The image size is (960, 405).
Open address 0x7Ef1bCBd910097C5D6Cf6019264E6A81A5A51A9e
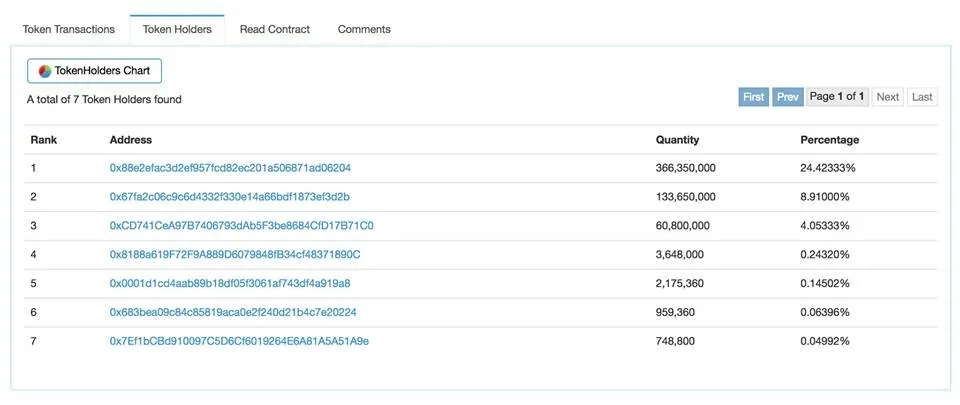click(239, 341)
